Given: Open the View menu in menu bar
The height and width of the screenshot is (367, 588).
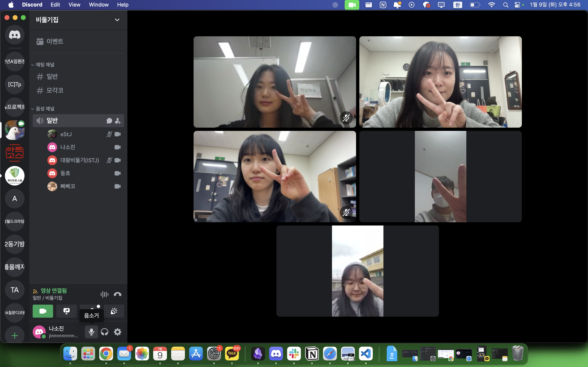Looking at the screenshot, I should (74, 5).
